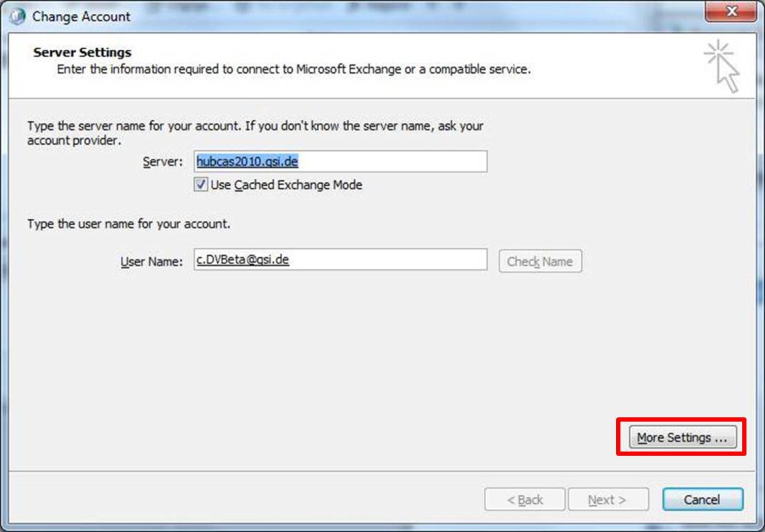Image resolution: width=765 pixels, height=532 pixels.
Task: Go back with the Back button
Action: (x=525, y=500)
